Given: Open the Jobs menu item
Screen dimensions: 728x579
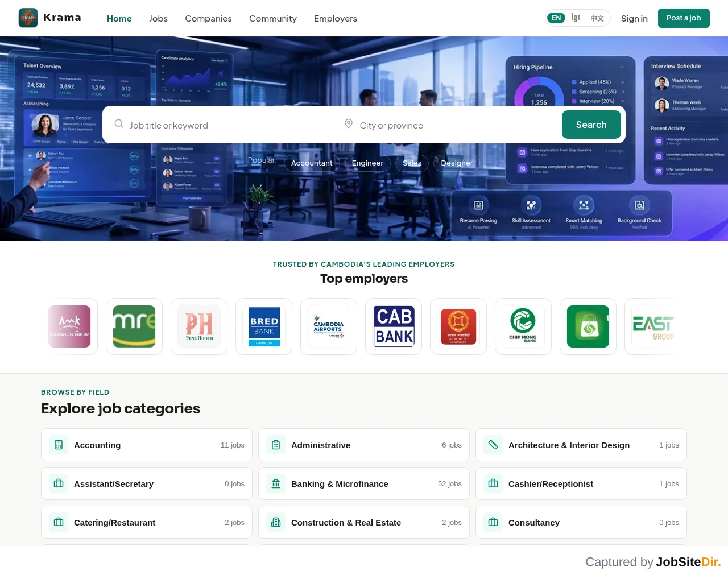Looking at the screenshot, I should 158,18.
